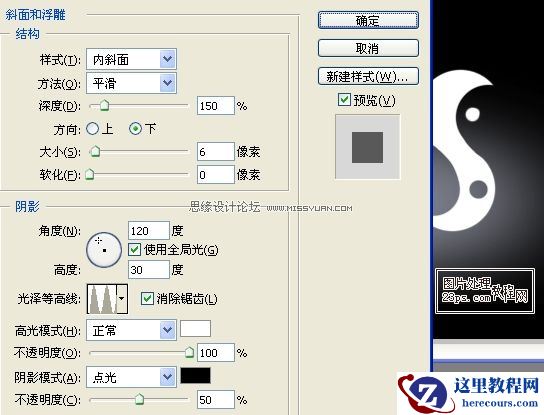
Task: Open the 方法 dropdown showing 平滑
Action: (x=131, y=83)
